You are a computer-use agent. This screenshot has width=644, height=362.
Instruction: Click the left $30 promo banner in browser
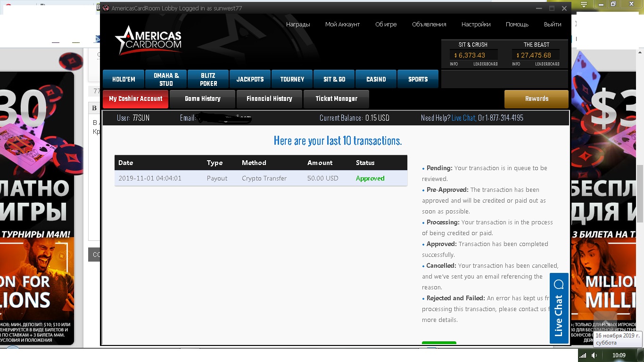[x=37, y=207]
